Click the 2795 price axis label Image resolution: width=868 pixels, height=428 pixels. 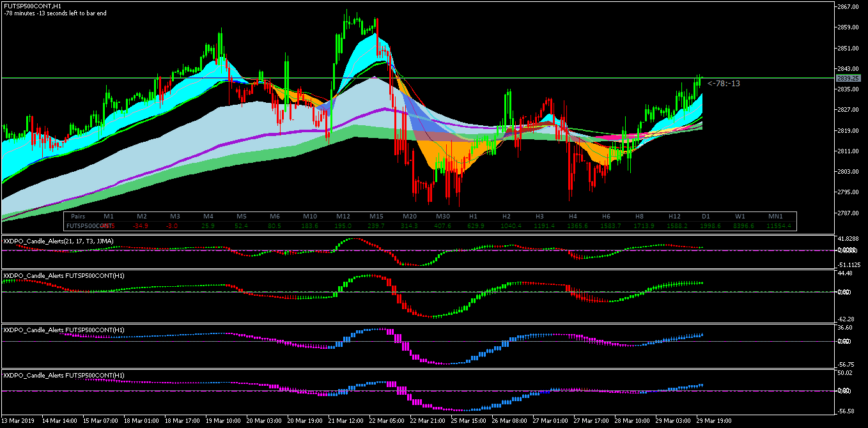coord(848,192)
